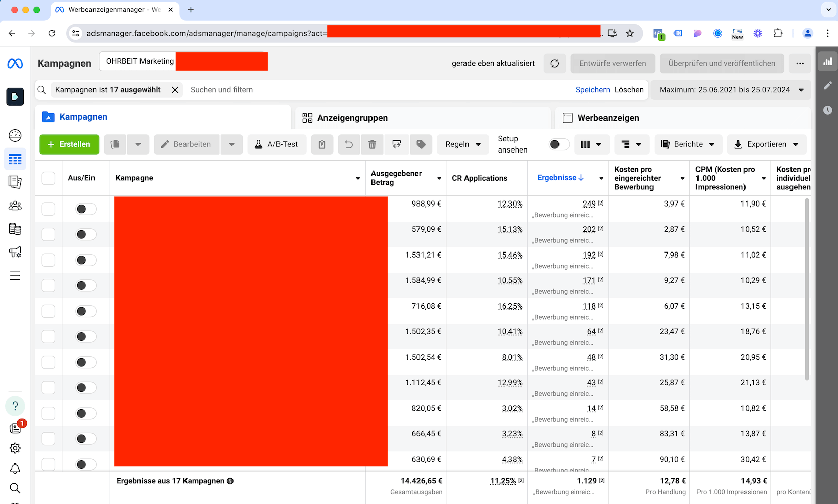The width and height of the screenshot is (838, 504).
Task: Click the tag label icon in toolbar
Action: click(421, 144)
